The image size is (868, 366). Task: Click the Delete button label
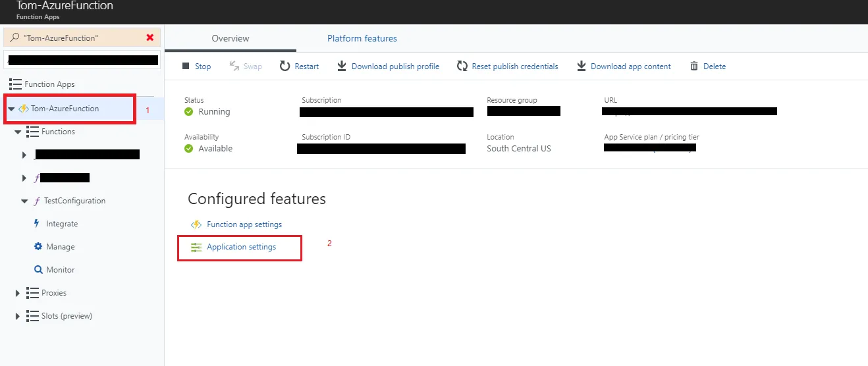click(715, 66)
